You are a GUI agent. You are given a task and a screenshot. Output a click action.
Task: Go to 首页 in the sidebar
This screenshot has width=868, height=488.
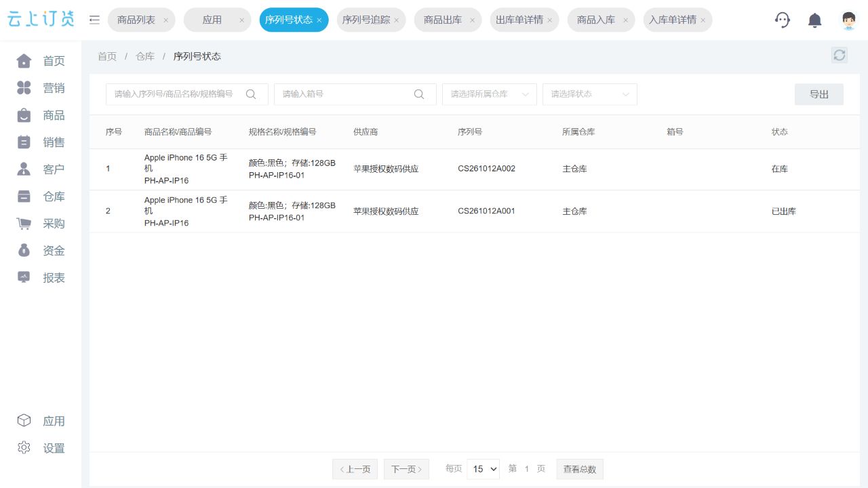41,61
